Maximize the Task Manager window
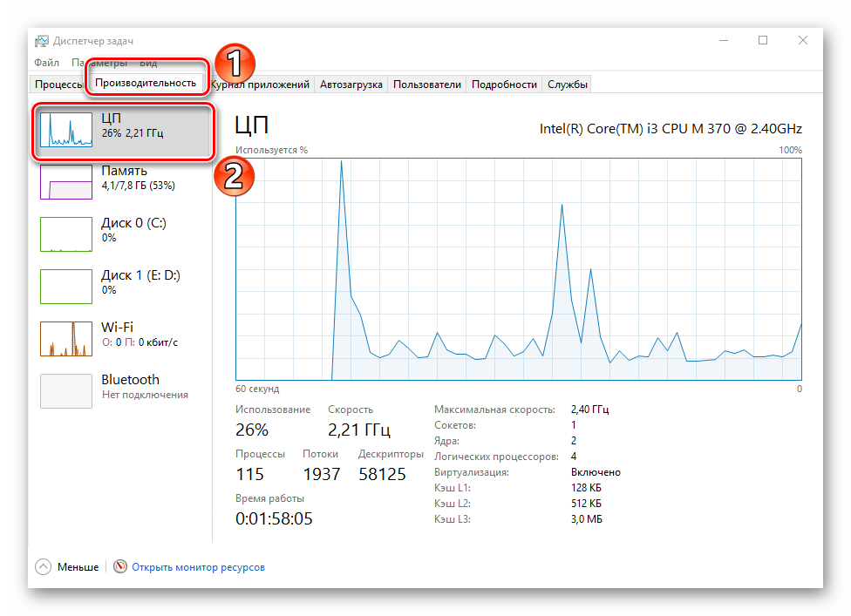 pos(763,40)
